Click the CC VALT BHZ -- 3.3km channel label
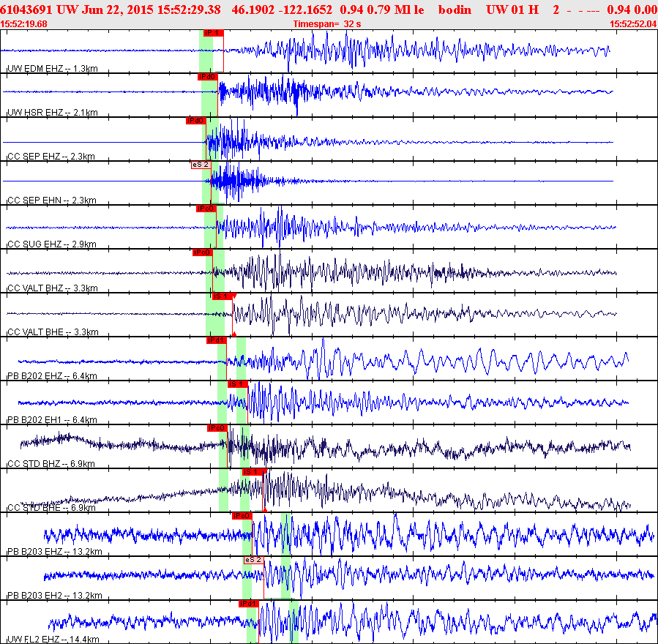Screen dimensions: 658x644 coord(53,288)
